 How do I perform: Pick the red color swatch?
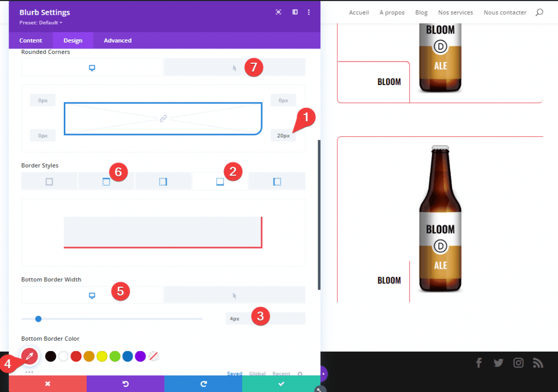(x=76, y=356)
